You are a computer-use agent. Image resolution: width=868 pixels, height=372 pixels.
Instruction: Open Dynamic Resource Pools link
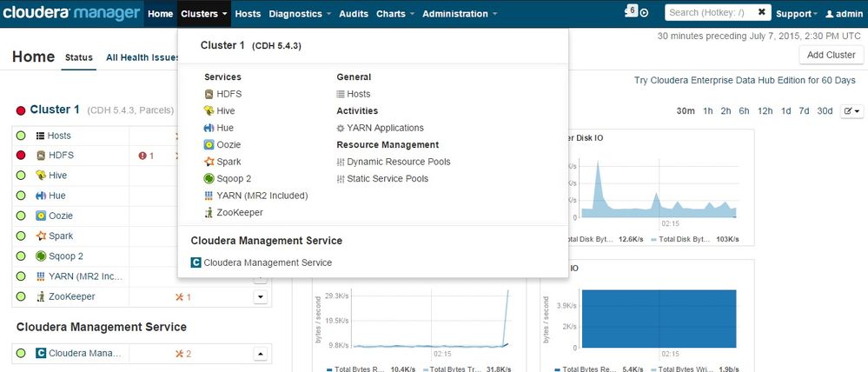pos(399,163)
